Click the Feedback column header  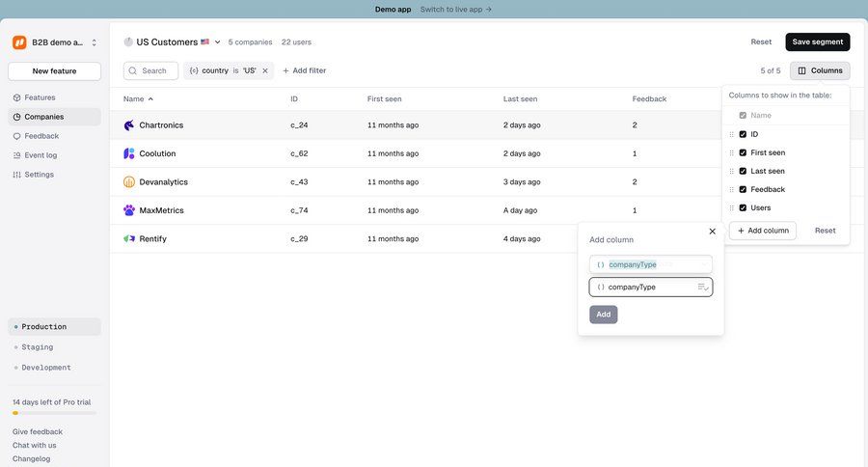coord(649,99)
